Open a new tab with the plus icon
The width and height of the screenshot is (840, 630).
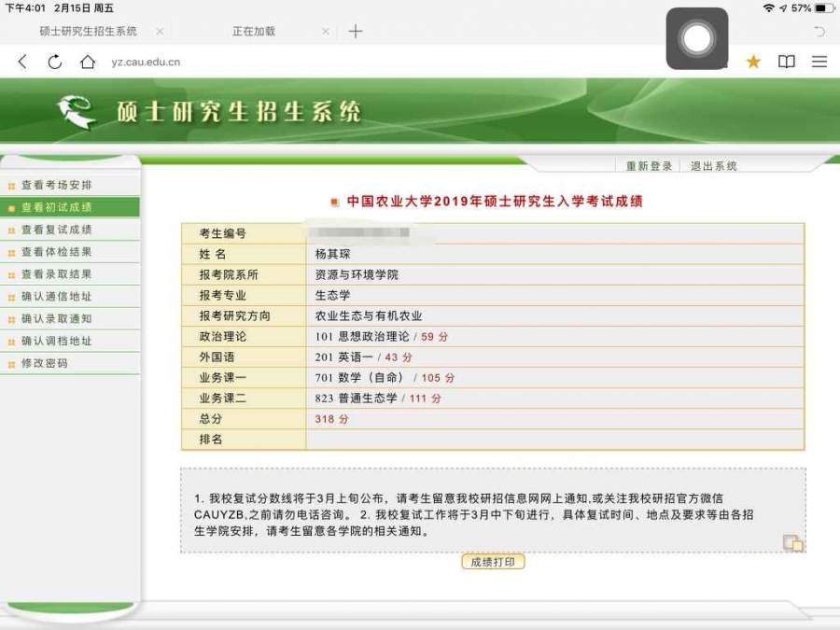pos(356,31)
